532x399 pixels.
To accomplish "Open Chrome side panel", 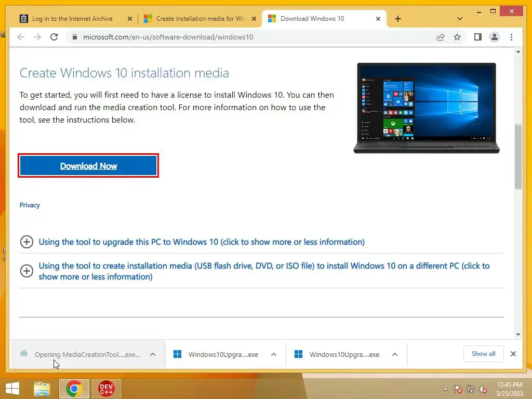I will tap(478, 37).
